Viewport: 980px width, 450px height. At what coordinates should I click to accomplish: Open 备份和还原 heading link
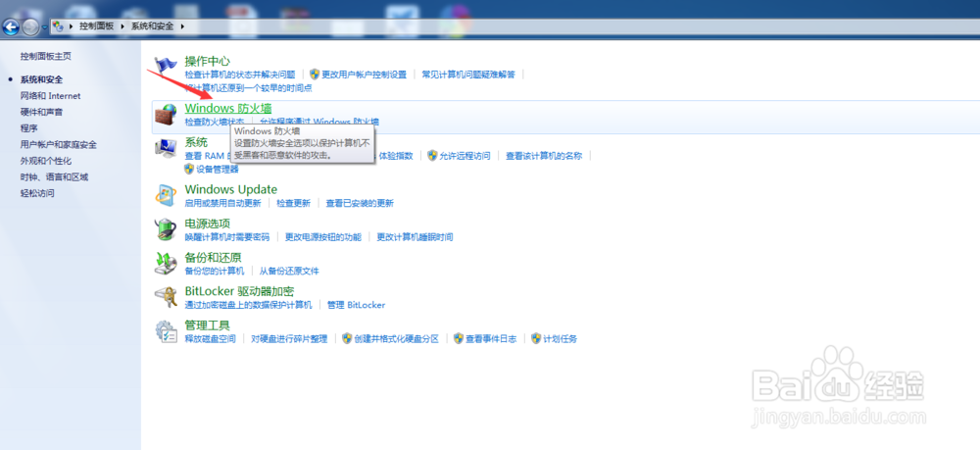pos(213,258)
